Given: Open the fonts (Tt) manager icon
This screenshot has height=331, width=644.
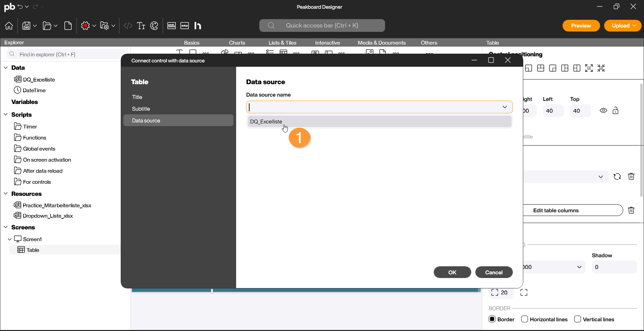Looking at the screenshot, I should point(141,26).
